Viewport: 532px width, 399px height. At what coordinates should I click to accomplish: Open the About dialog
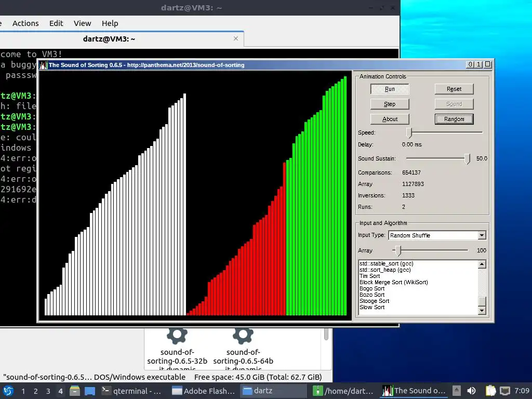point(390,119)
